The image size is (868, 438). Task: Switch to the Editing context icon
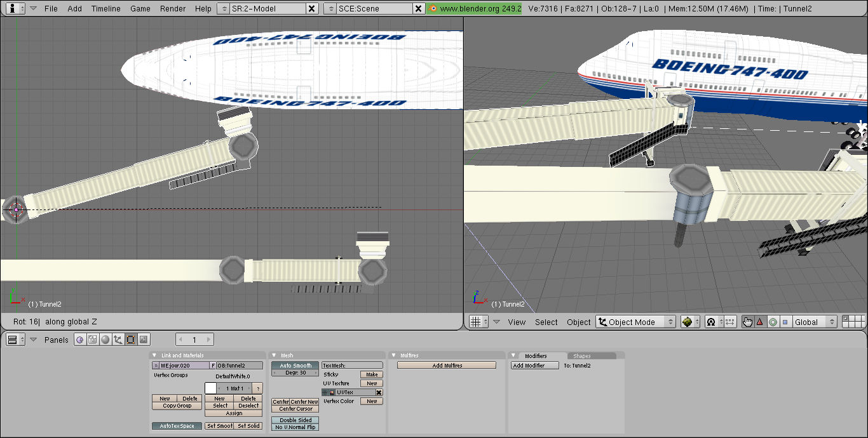[x=131, y=340]
